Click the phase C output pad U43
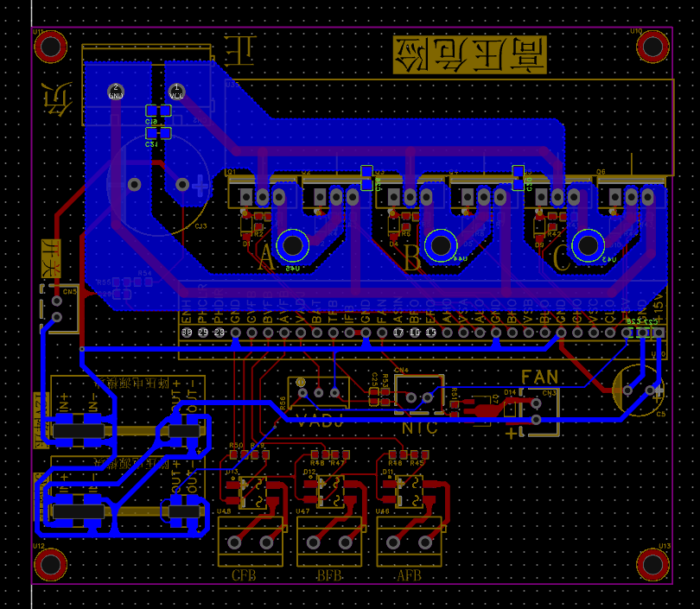Screen dimensions: 700x609 [x=588, y=246]
